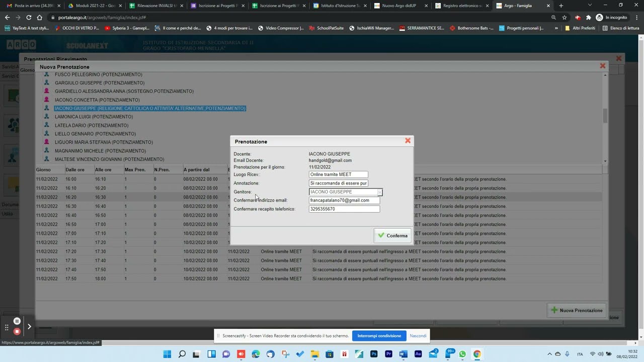Viewport: 644px width, 362px height.
Task: Click the Max Pren. column header
Action: coord(138,170)
